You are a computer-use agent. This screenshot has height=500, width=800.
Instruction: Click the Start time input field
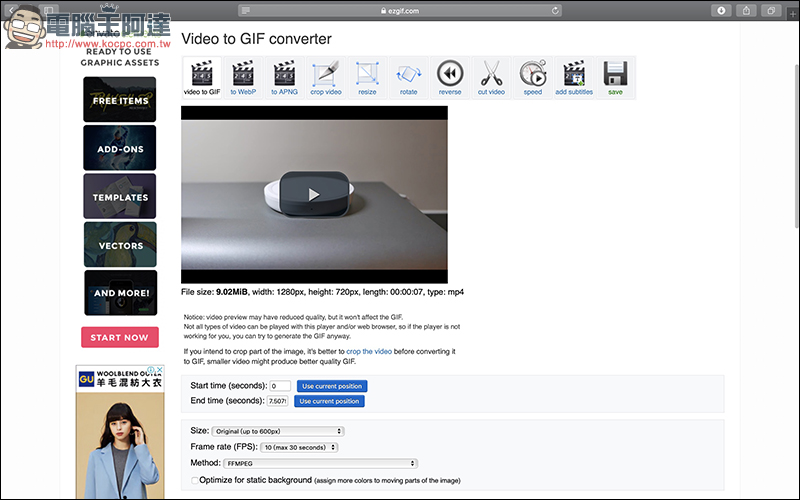(280, 386)
